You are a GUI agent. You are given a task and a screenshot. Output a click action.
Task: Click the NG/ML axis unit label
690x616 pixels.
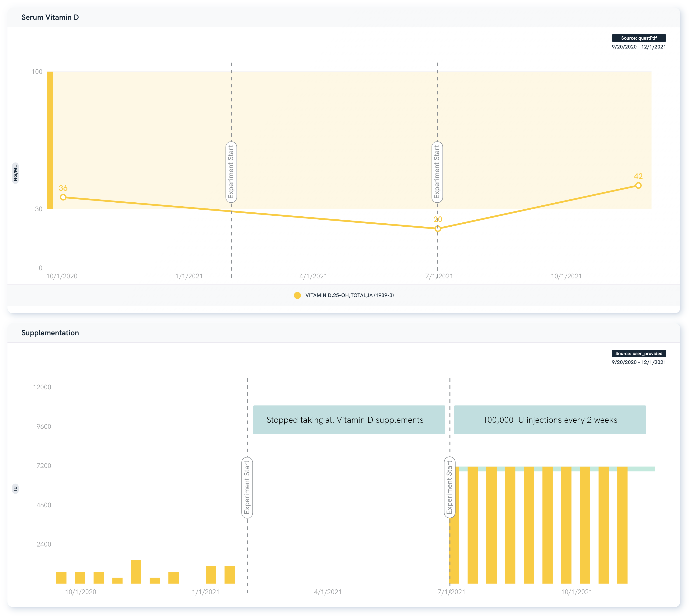(15, 173)
